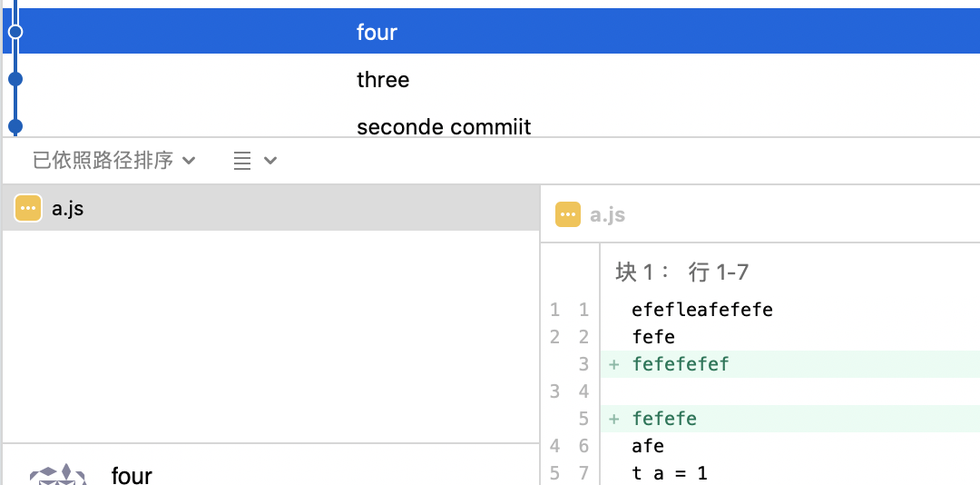Click the yellow file icon in diff header
Screen dimensions: 980x485
(x=568, y=215)
